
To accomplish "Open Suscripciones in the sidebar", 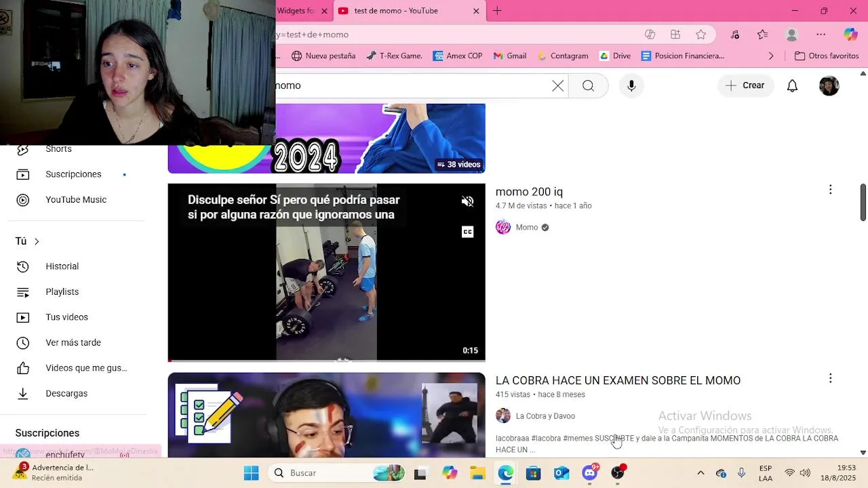I will point(73,174).
